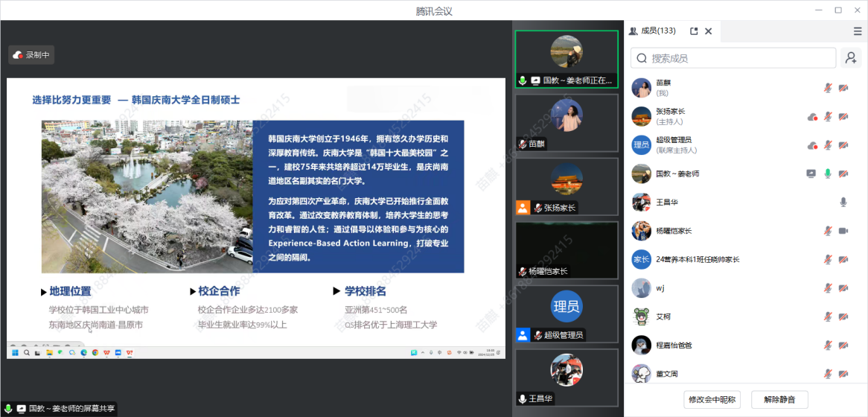
Task: Click the 校企合作 heading on shared slide
Action: click(x=219, y=291)
